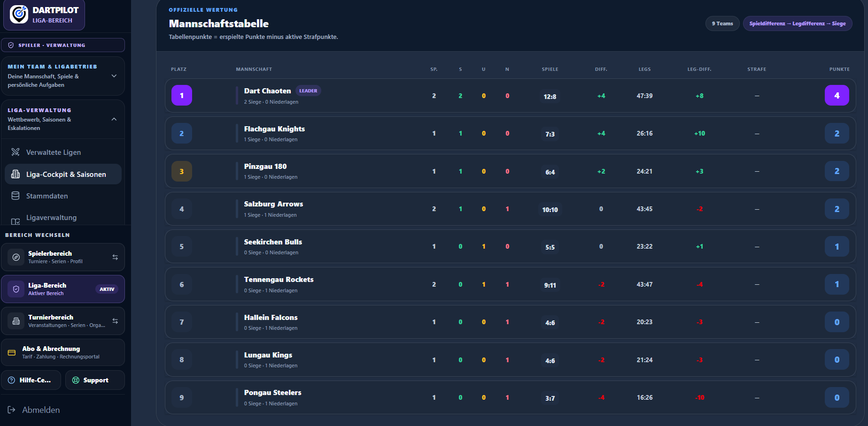This screenshot has height=426, width=868.
Task: Click the shield icon next to Spieler · Verwaltung
Action: click(x=11, y=46)
